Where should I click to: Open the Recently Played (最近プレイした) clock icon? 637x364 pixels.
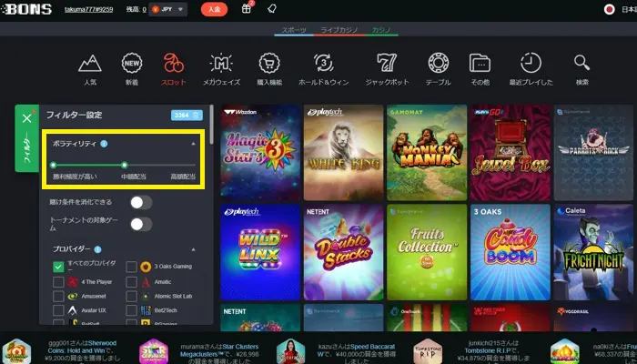pyautogui.click(x=531, y=63)
